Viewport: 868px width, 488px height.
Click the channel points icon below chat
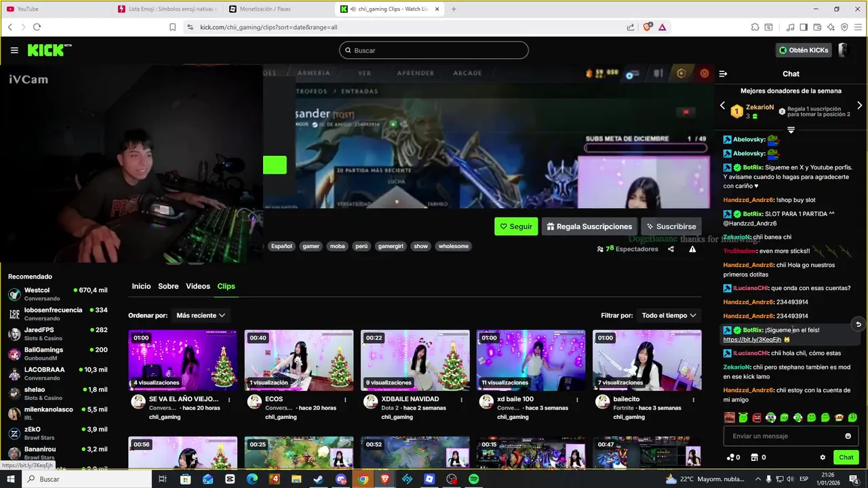pyautogui.click(x=730, y=457)
